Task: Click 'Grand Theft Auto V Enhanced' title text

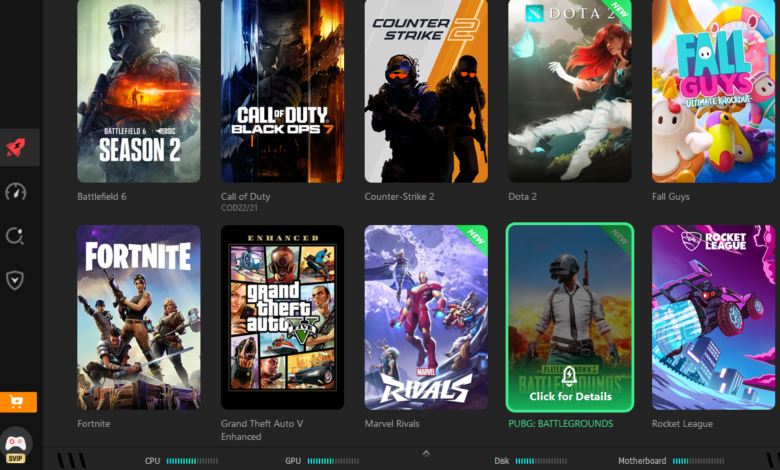Action: pyautogui.click(x=262, y=430)
